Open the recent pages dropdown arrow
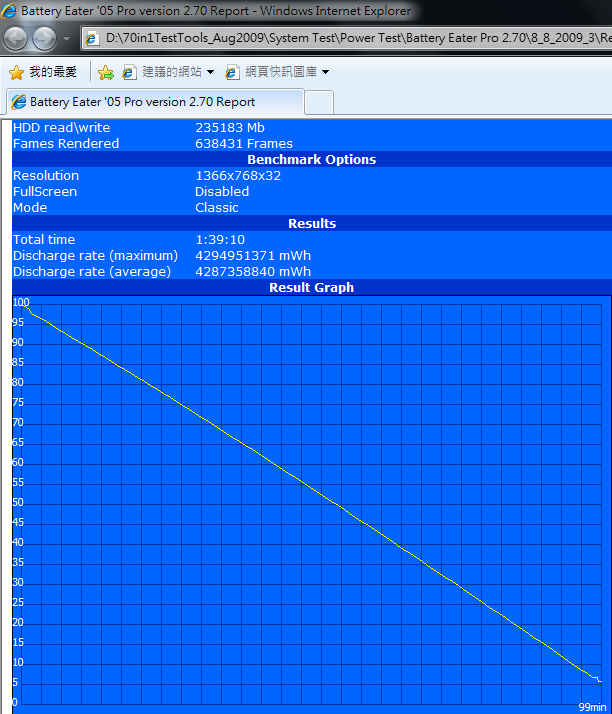 (67, 40)
